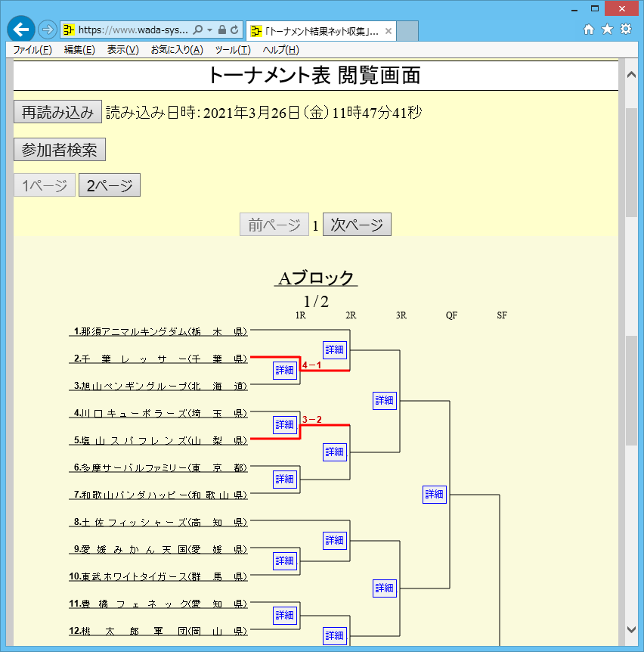Open the 編集(E) menu
Viewport: 644px width, 652px height.
click(x=79, y=50)
